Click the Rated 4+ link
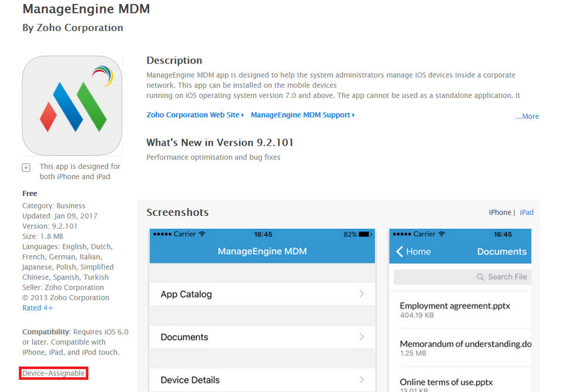Screen dimensions: 562x392 coord(37,308)
